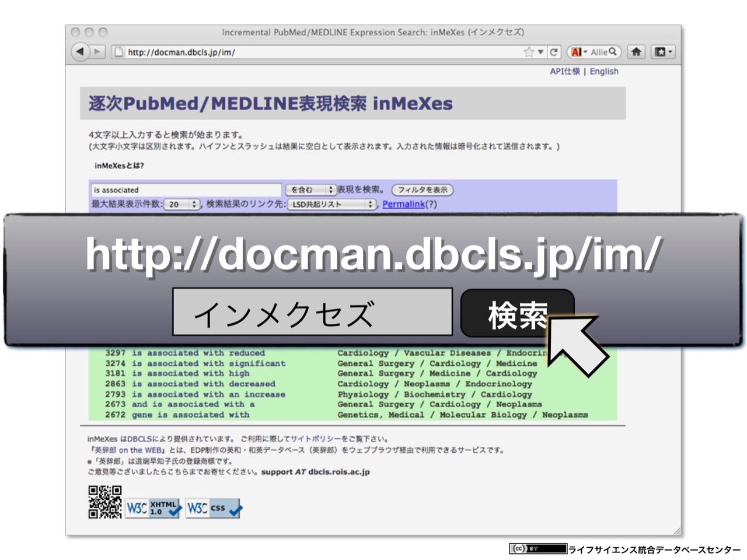Click result 'is associated with decreased'
The width and height of the screenshot is (747, 560).
[204, 384]
